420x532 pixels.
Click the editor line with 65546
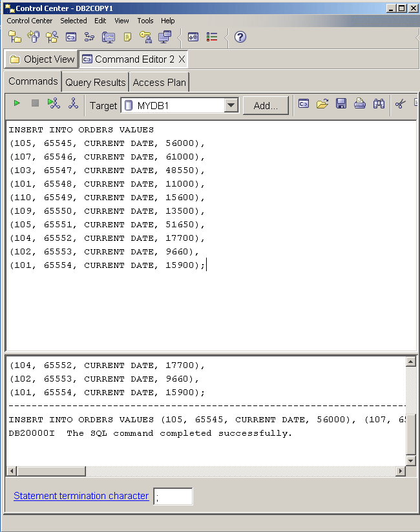coord(107,157)
